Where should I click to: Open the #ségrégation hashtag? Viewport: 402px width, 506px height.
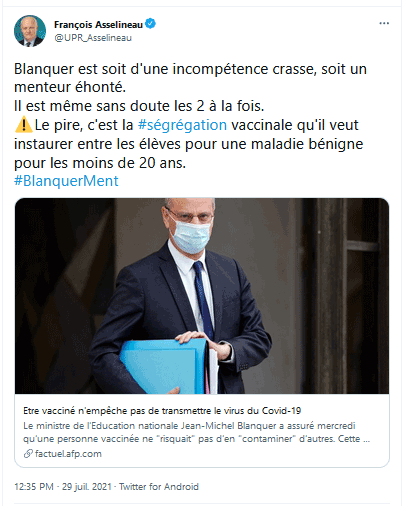click(182, 125)
